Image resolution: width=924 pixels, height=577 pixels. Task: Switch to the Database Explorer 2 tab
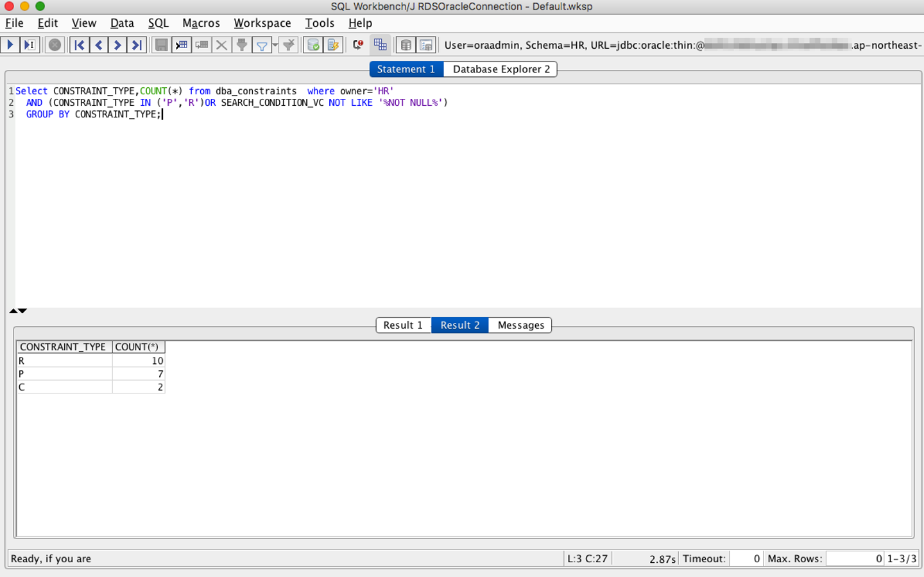[x=501, y=69]
